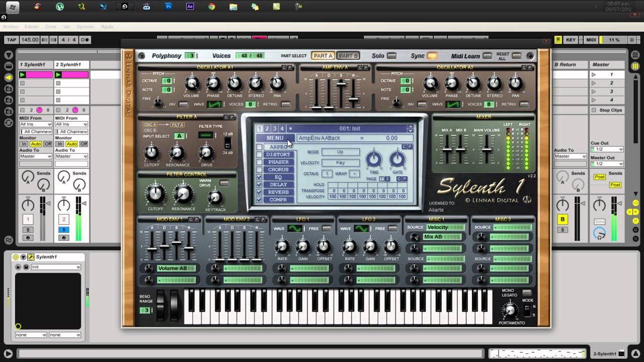Enable the PHASER effect checkbox
644x362 pixels.
point(259,162)
